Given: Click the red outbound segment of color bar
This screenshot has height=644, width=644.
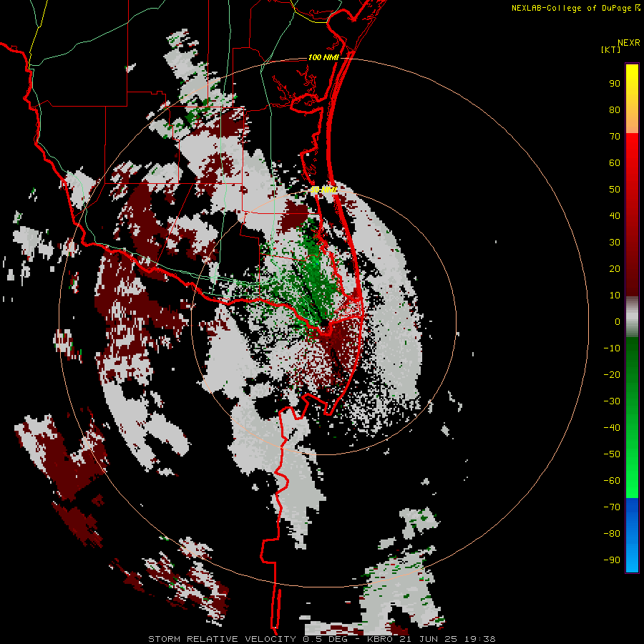Looking at the screenshot, I should click(x=632, y=215).
